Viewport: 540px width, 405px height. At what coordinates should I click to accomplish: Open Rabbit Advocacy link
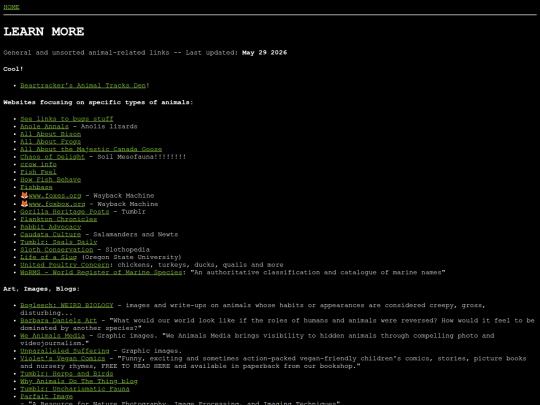click(x=50, y=227)
